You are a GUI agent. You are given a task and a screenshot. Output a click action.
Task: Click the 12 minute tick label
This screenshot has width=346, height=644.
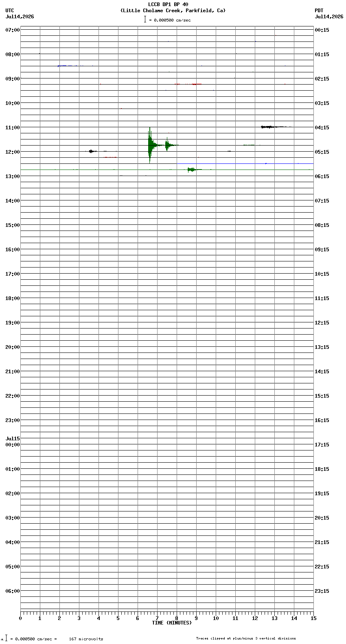click(x=255, y=618)
